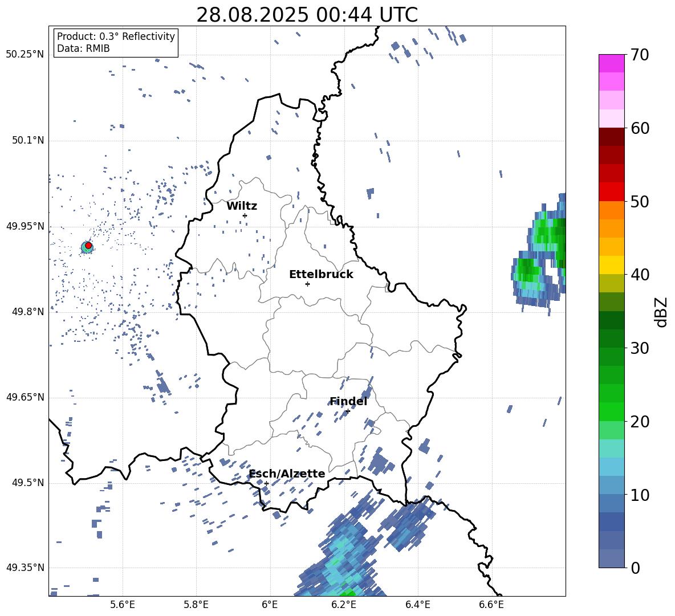
Task: Click the 49.65°N latitude label
Action: click(x=25, y=397)
